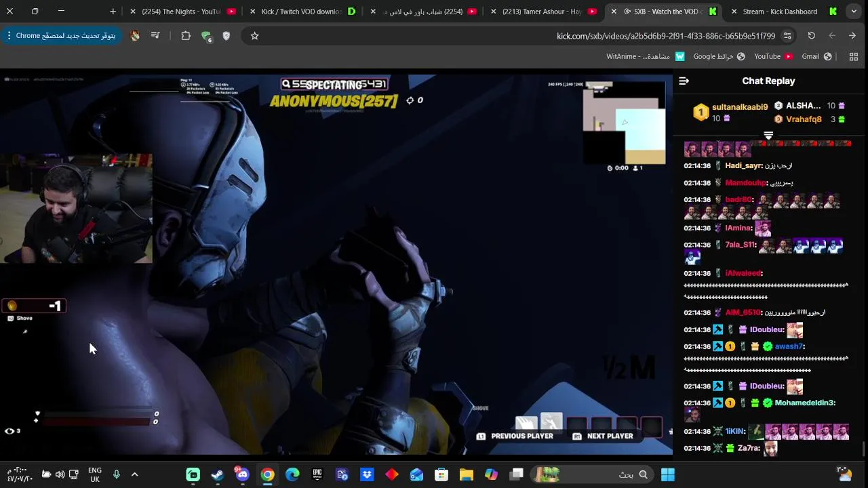Click username Hadi_sayr in chat
Screen dimensions: 868x488
[743, 165]
